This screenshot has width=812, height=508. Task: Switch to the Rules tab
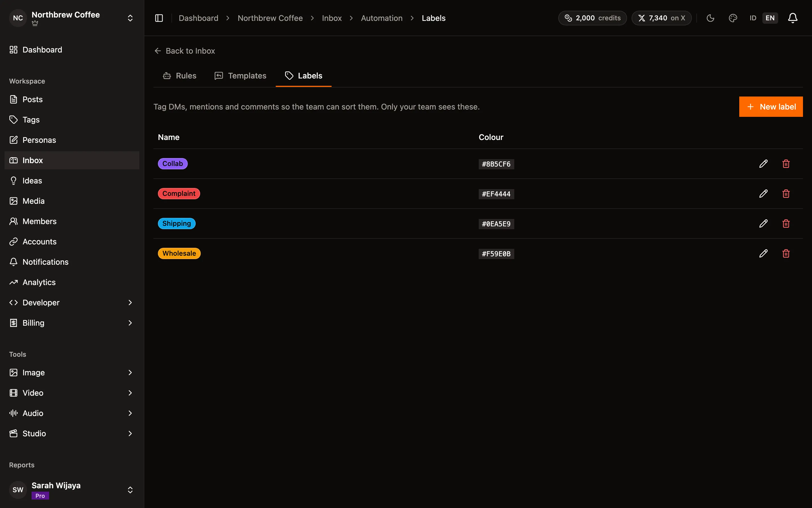[180, 76]
